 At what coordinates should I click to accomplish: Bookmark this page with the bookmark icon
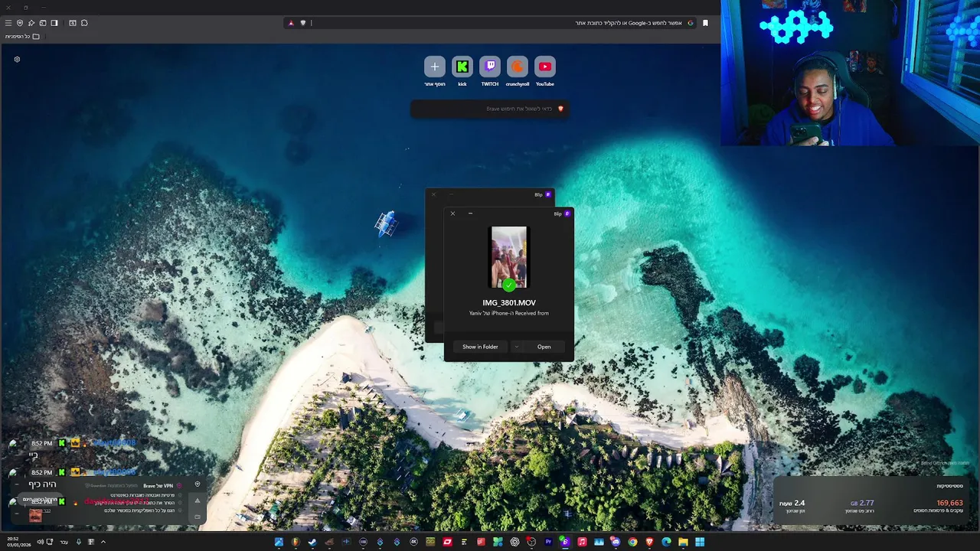705,23
